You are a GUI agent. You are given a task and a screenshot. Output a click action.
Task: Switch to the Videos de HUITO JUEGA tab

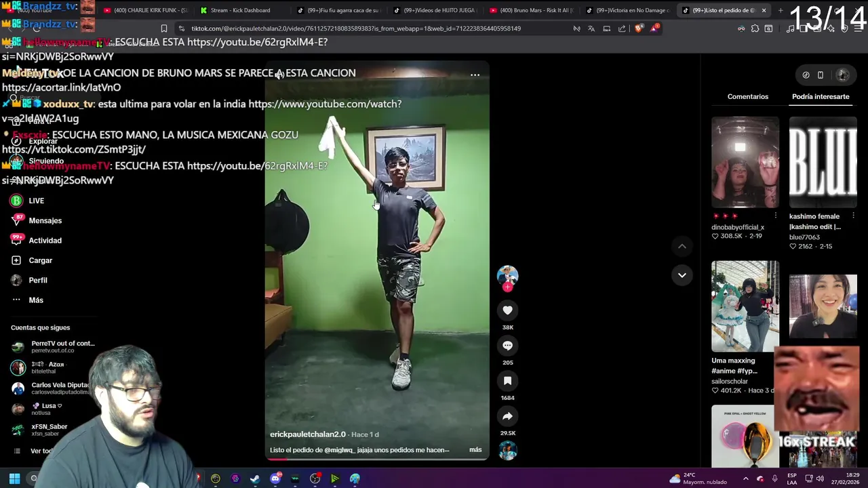point(436,10)
